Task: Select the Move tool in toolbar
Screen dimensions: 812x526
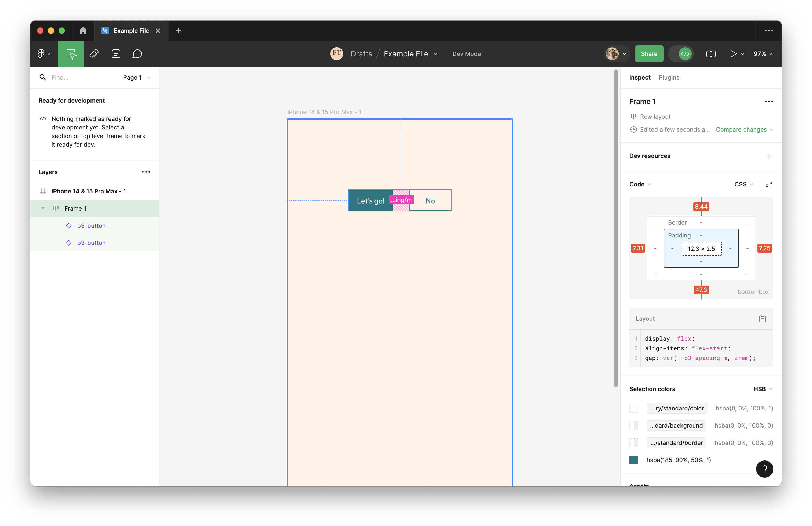Action: (71, 53)
